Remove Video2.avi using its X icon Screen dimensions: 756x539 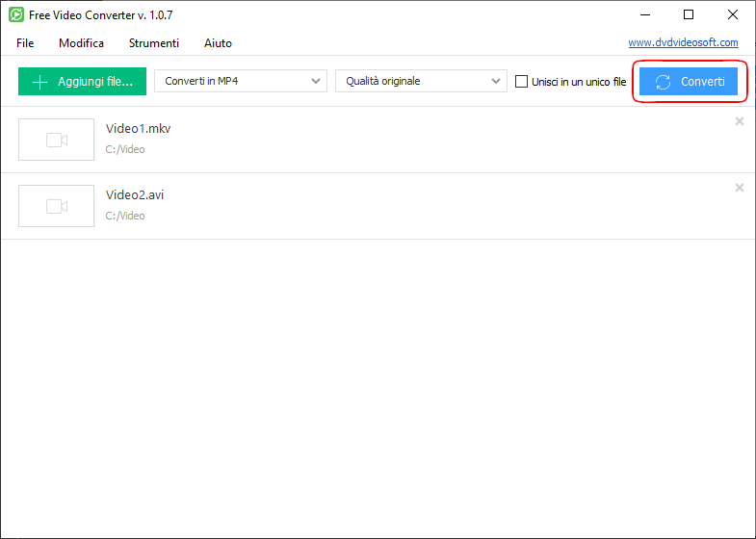pyautogui.click(x=739, y=188)
